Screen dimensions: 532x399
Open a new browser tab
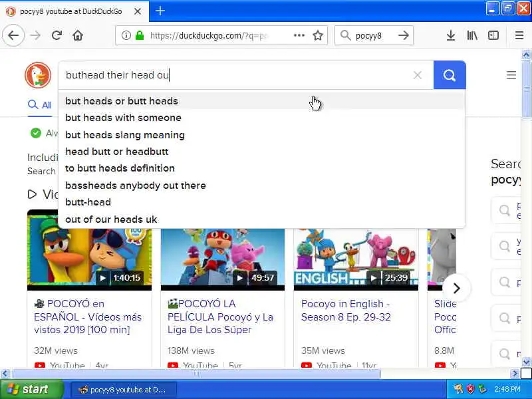point(160,11)
